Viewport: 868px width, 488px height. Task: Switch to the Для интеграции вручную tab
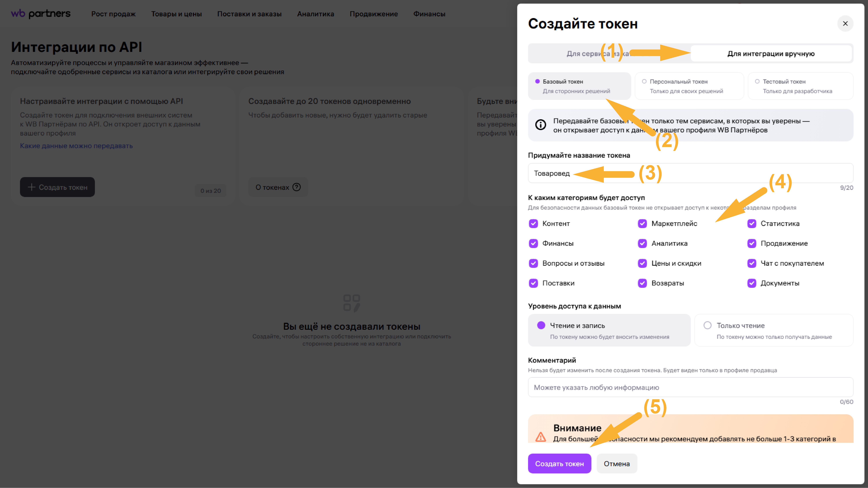pyautogui.click(x=771, y=53)
